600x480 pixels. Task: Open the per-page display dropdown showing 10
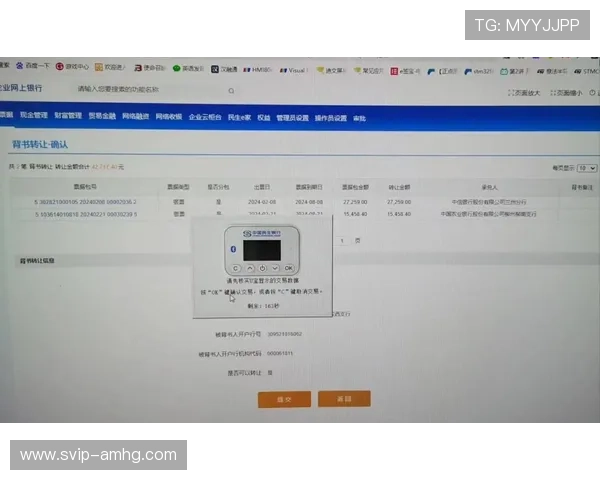pyautogui.click(x=587, y=168)
